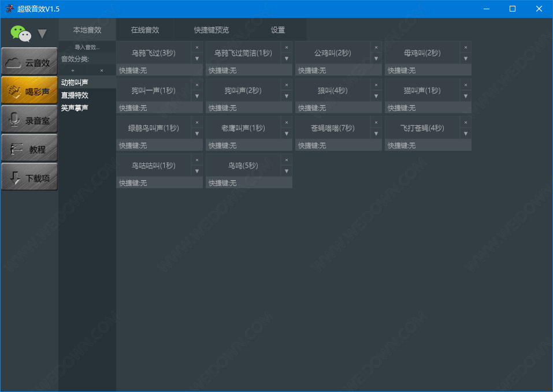
Task: Play the 老鹰叫声(1秒) sound
Action: [x=243, y=128]
